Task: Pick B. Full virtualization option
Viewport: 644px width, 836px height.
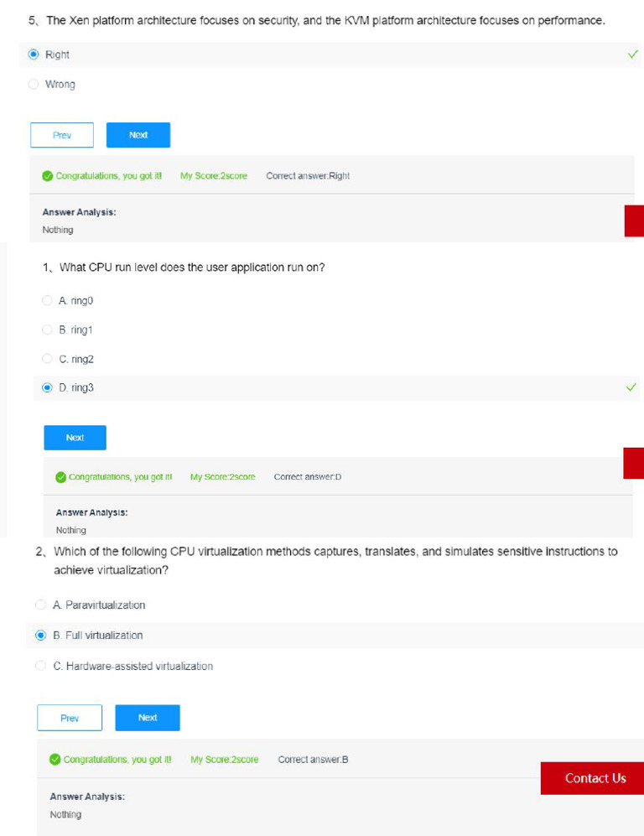Action: 40,636
